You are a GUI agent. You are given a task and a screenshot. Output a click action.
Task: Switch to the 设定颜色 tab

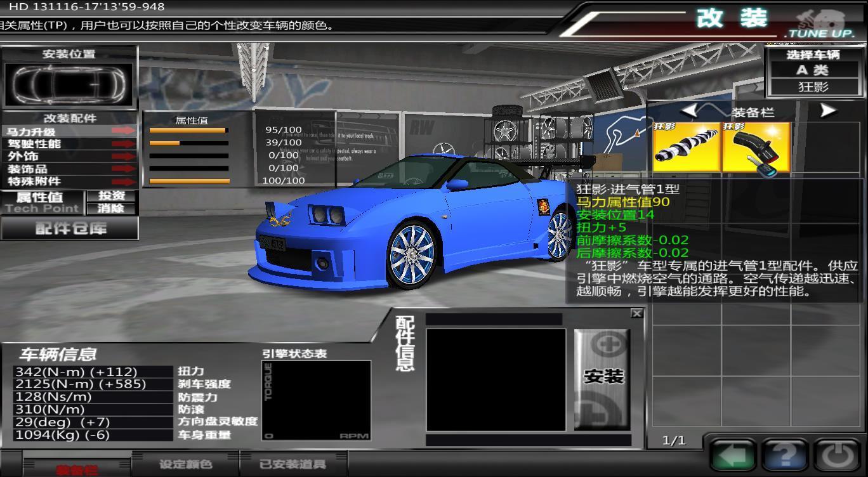(185, 464)
